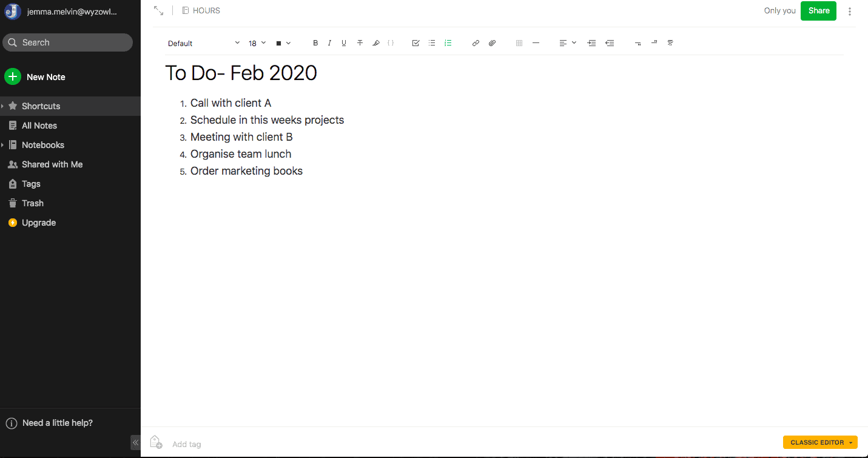Insert a checkbox to-do item
Screen dimensions: 868x458
coord(415,43)
